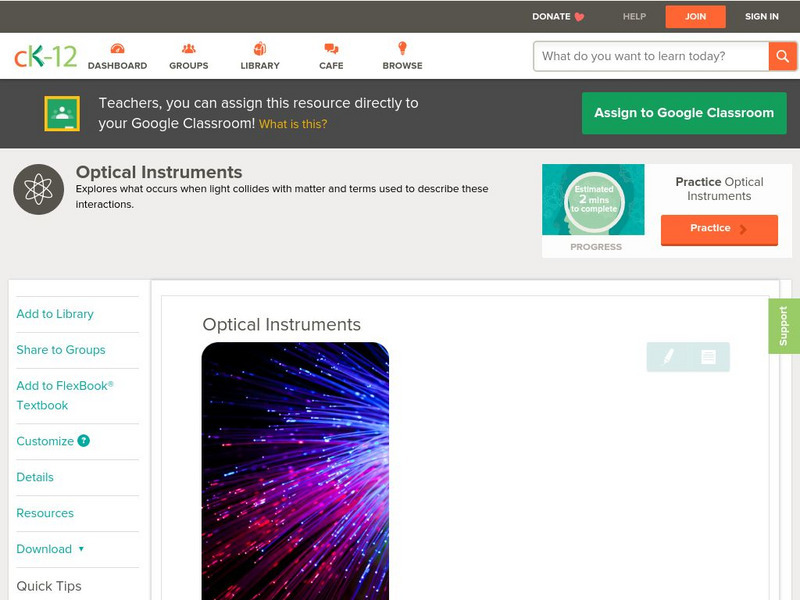Click the DASHBOARD menu label
Image resolution: width=800 pixels, height=600 pixels.
click(x=117, y=66)
